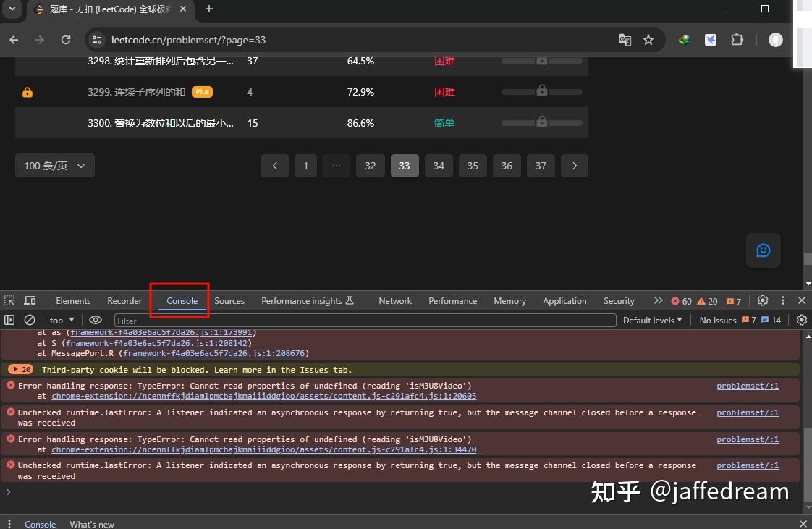Open the DevTools customize and control menu
Image resolution: width=812 pixels, height=529 pixels.
click(x=783, y=300)
